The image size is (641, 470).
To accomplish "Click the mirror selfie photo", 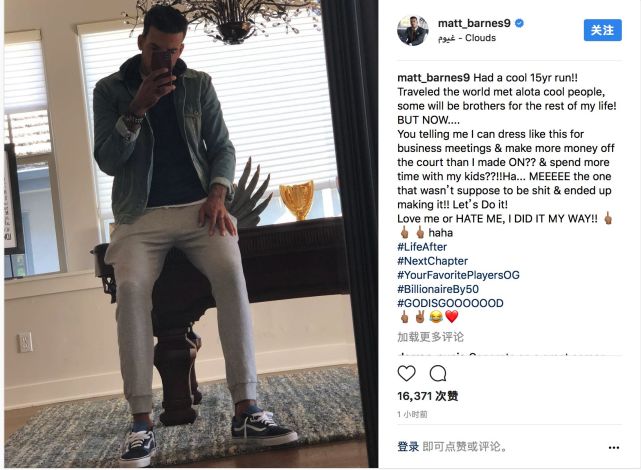I will tap(191, 234).
